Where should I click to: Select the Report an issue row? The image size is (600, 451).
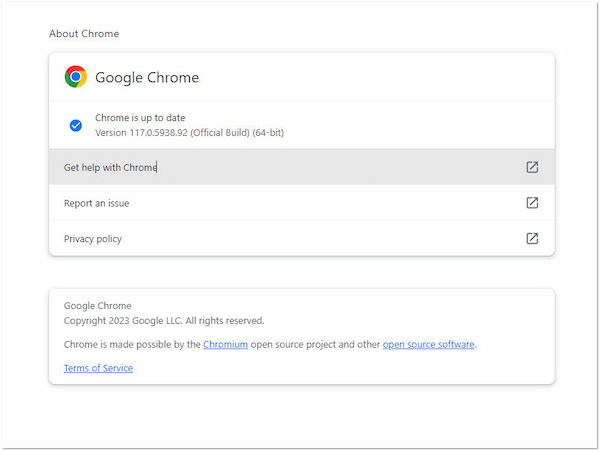(302, 203)
